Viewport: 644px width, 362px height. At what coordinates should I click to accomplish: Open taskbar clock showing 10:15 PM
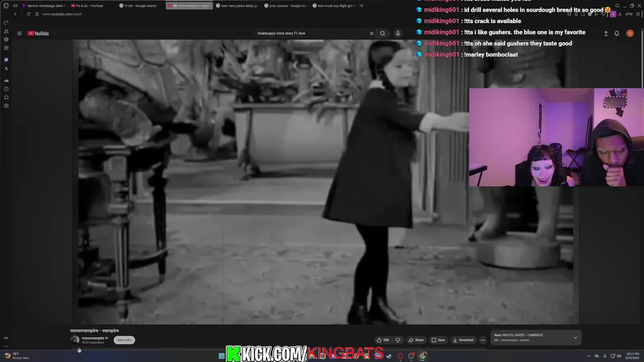point(633,356)
